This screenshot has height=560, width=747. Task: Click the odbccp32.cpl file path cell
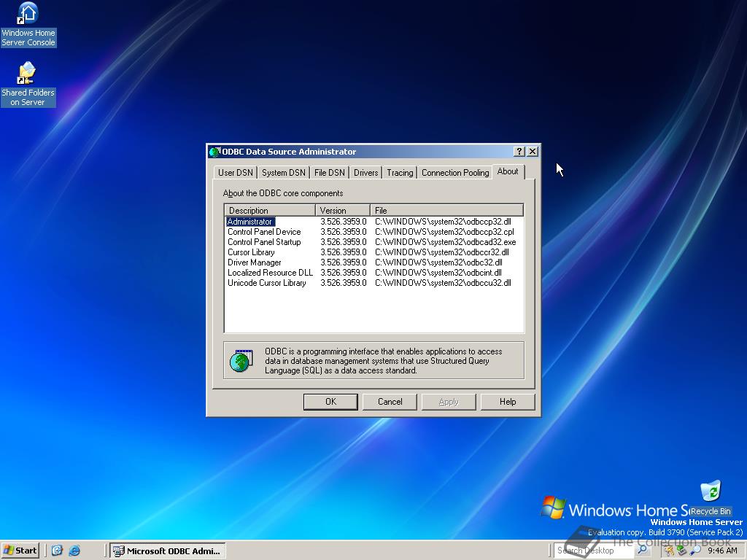tap(444, 232)
